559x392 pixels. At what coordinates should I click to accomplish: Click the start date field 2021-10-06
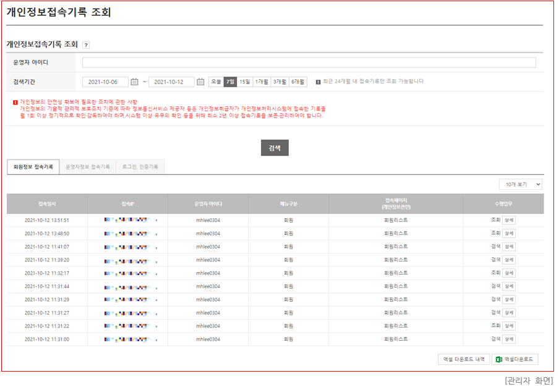(x=105, y=82)
